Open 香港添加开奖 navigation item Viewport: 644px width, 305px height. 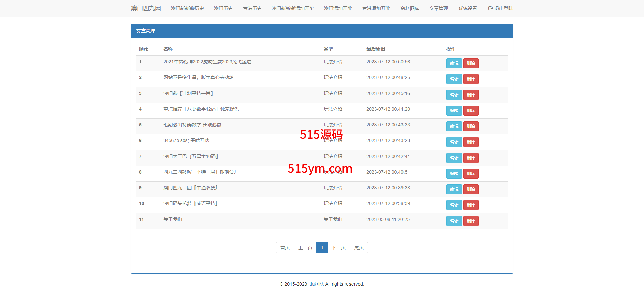click(376, 8)
